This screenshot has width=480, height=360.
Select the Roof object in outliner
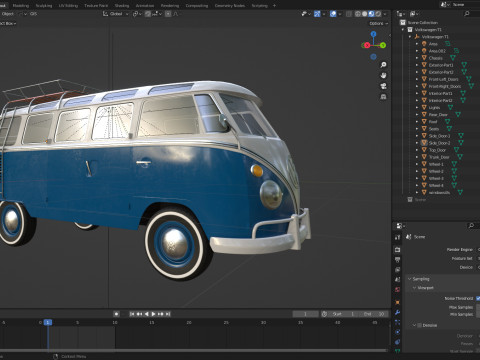click(433, 122)
